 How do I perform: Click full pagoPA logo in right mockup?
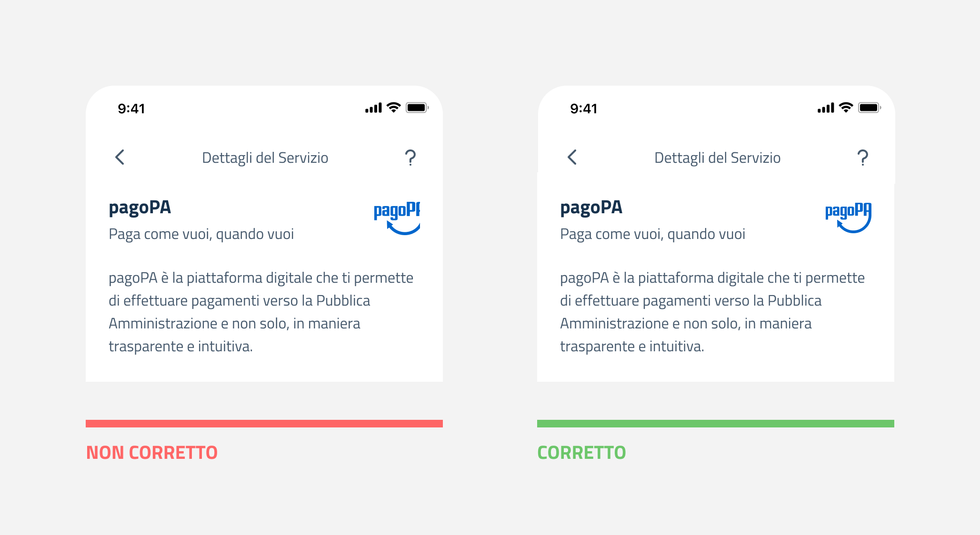pyautogui.click(x=848, y=218)
